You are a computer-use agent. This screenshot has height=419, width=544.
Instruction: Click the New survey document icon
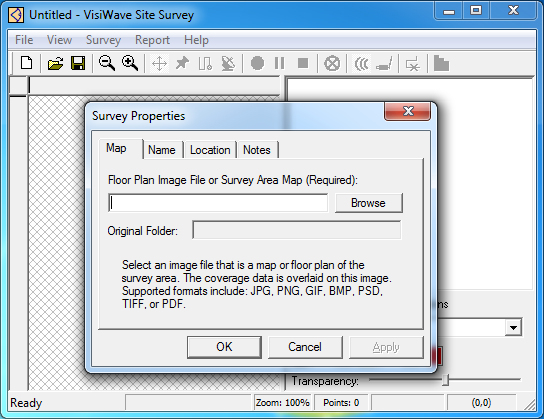tap(27, 63)
